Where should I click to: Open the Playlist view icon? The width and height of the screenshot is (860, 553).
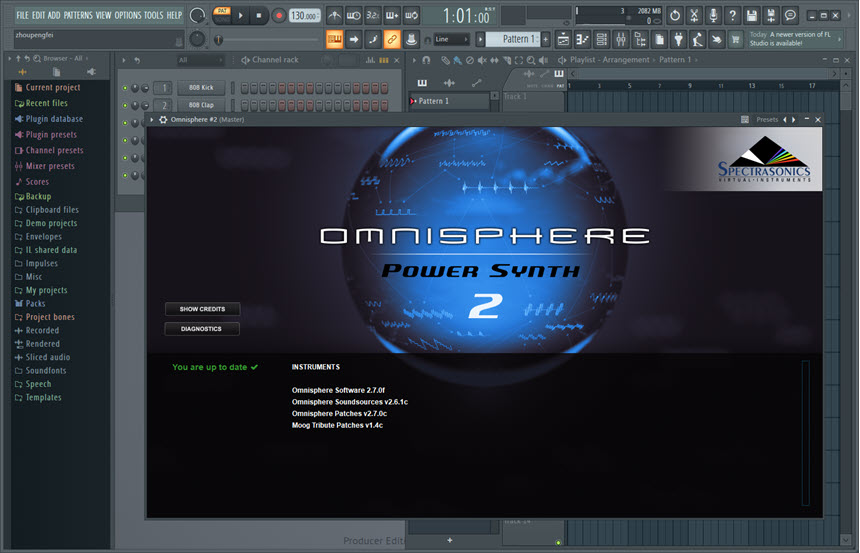tap(563, 39)
